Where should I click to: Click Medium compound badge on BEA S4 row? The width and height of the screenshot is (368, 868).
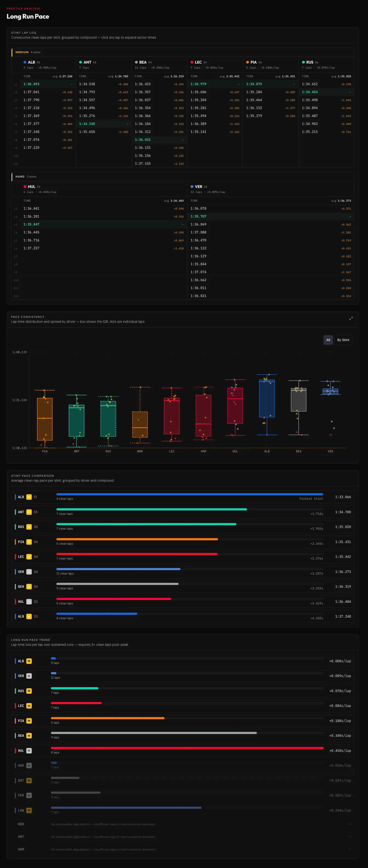click(x=29, y=587)
